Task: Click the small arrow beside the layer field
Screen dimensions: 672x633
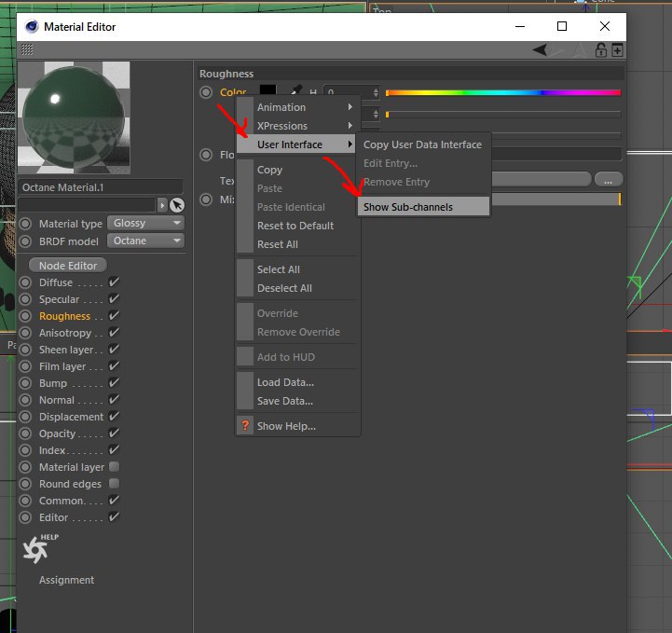Action: (162, 205)
